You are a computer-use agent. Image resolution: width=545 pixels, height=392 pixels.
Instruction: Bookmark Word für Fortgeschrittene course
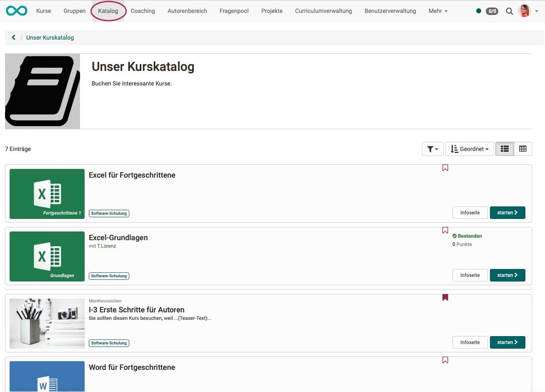tap(445, 360)
